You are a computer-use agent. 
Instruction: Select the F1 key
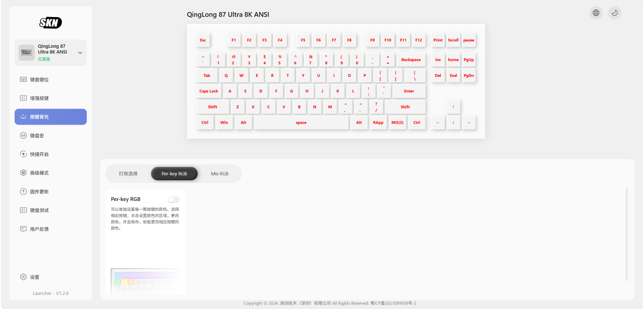pyautogui.click(x=233, y=40)
